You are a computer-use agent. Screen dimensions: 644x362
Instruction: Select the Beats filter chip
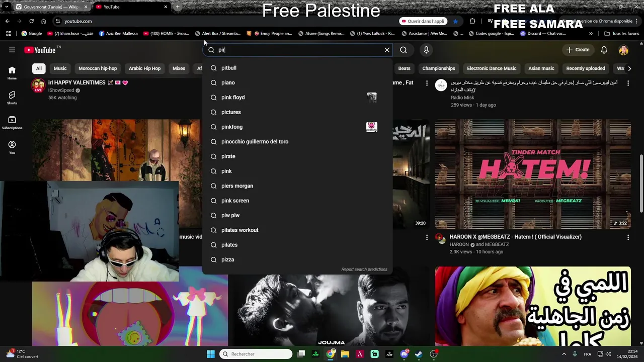pyautogui.click(x=404, y=68)
